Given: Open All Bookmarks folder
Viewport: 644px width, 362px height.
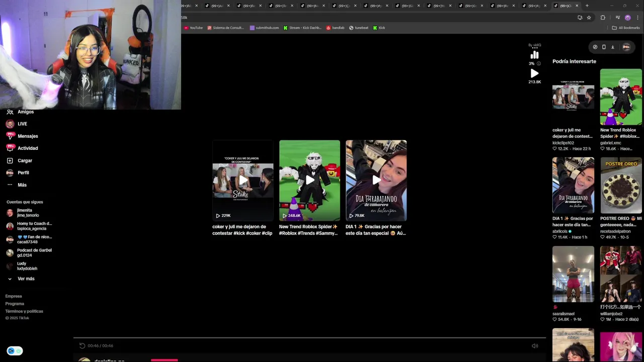Looking at the screenshot, I should pos(626,28).
